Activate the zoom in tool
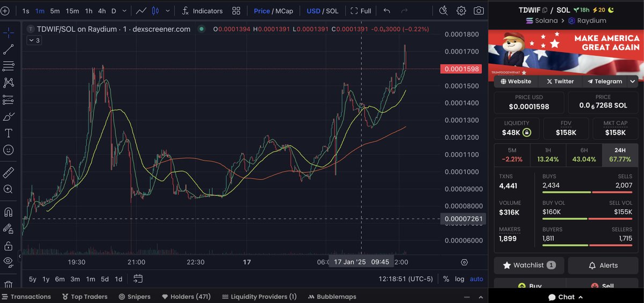The height and width of the screenshot is (303, 644). (x=9, y=189)
